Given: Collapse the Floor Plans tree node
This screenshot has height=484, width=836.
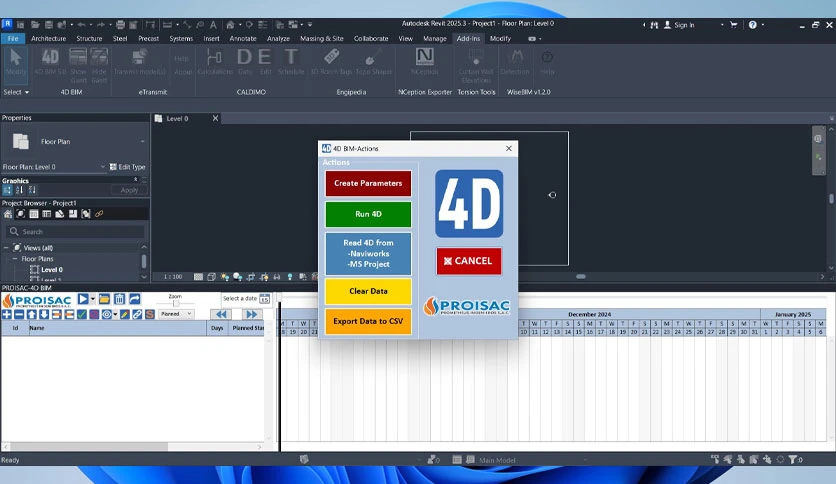Looking at the screenshot, I should [15, 259].
